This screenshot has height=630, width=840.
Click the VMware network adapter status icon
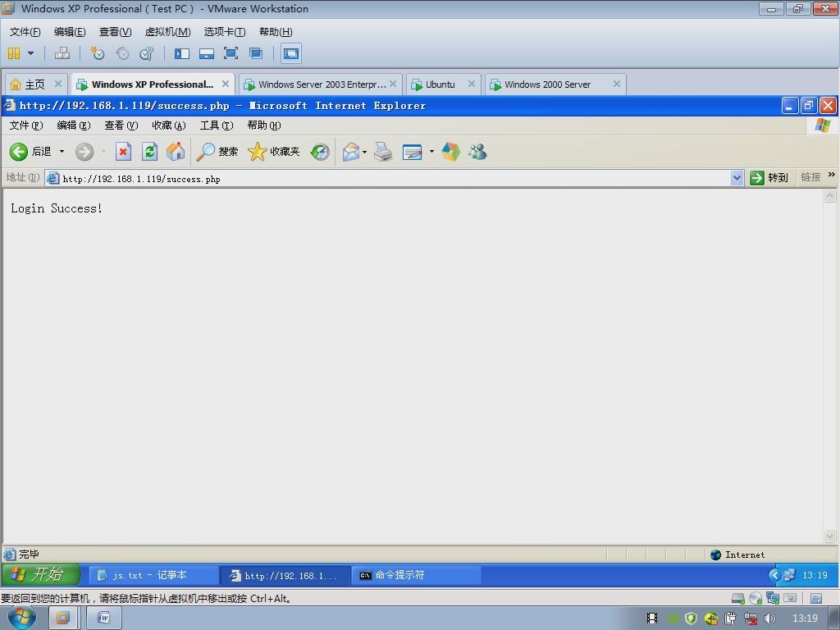pos(773,598)
